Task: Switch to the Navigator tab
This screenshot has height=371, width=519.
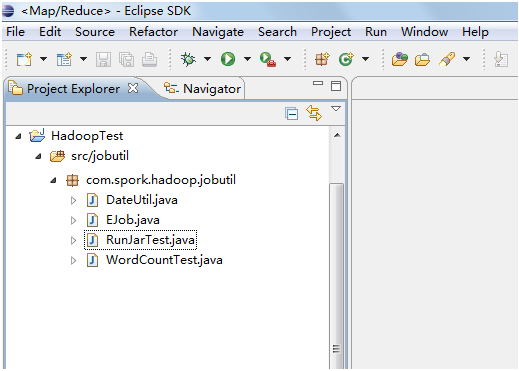Action: [x=202, y=89]
